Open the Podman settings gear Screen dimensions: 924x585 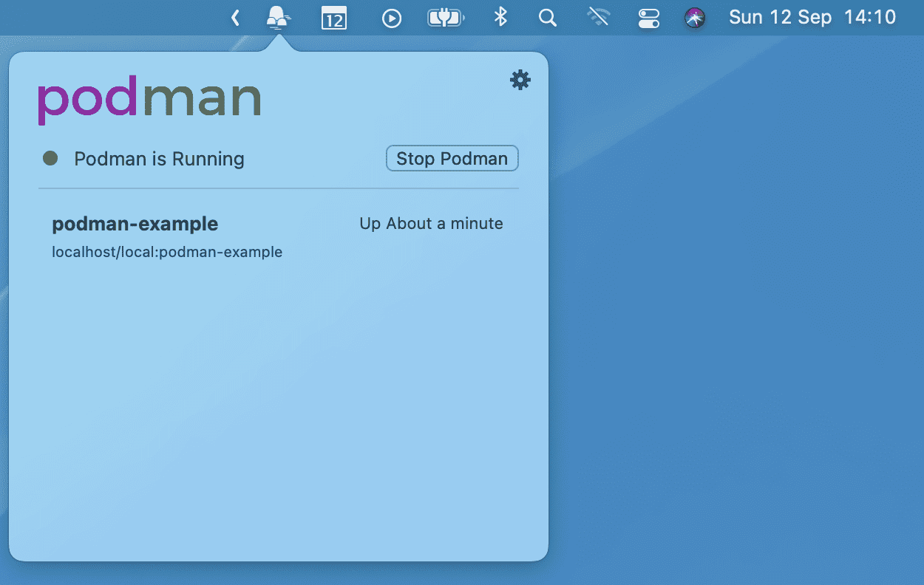(x=520, y=80)
